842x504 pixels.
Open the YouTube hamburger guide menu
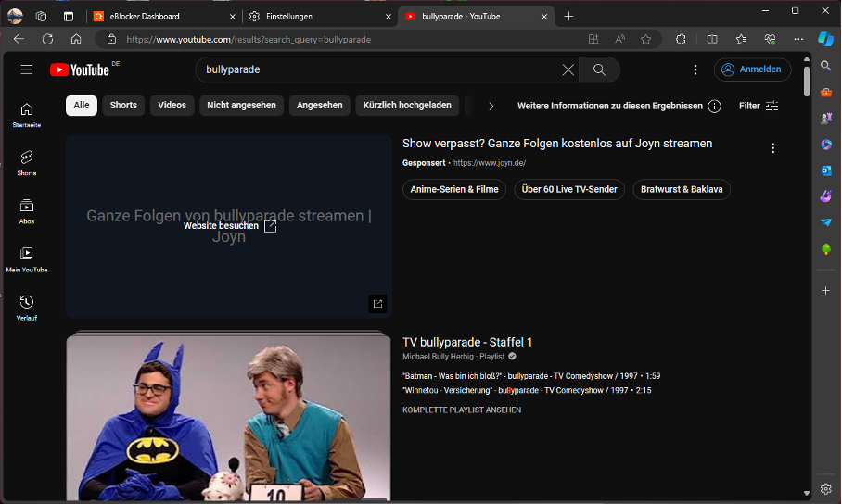click(x=26, y=69)
